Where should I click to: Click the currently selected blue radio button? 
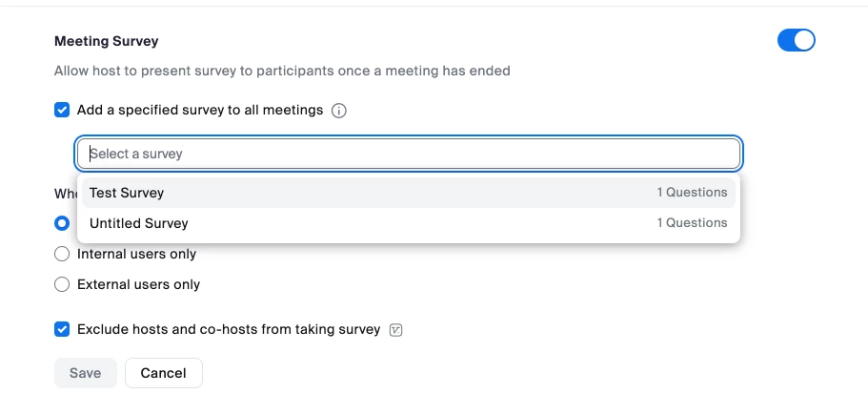coord(62,223)
